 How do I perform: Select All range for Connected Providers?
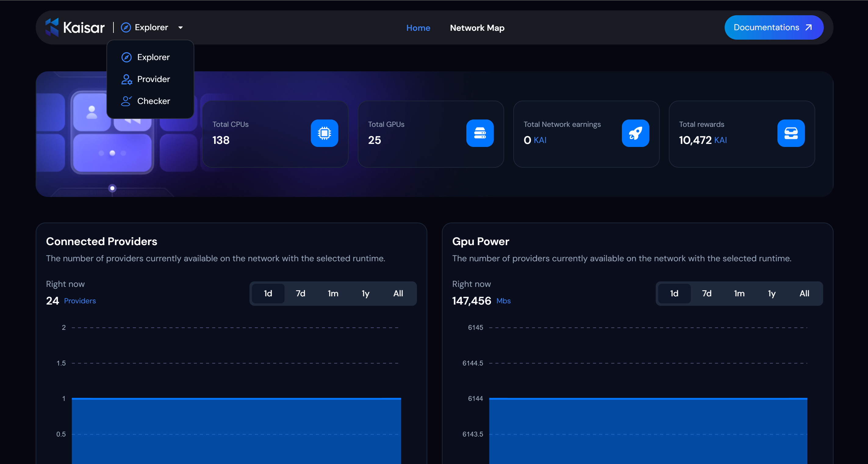tap(398, 293)
